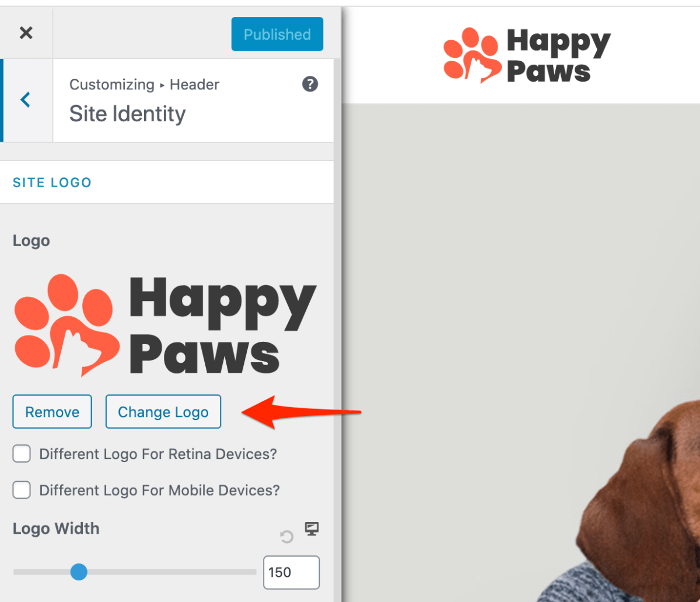Close the Customizer with the X icon
The height and width of the screenshot is (602, 700).
(26, 33)
